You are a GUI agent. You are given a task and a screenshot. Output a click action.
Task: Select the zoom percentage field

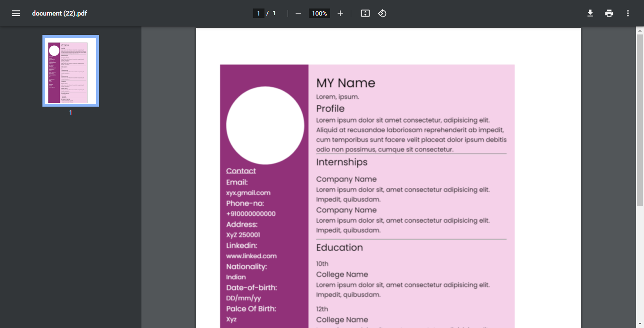point(319,13)
